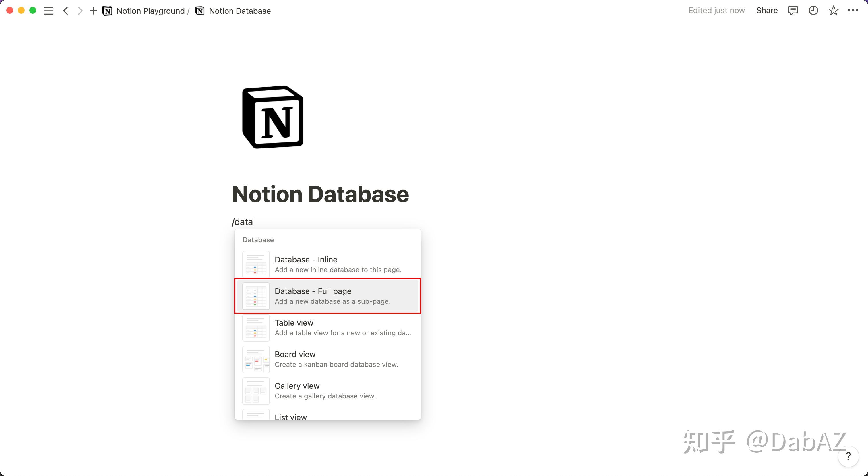Open help with the question mark button
Viewport: 868px width, 476px height.
click(x=848, y=457)
